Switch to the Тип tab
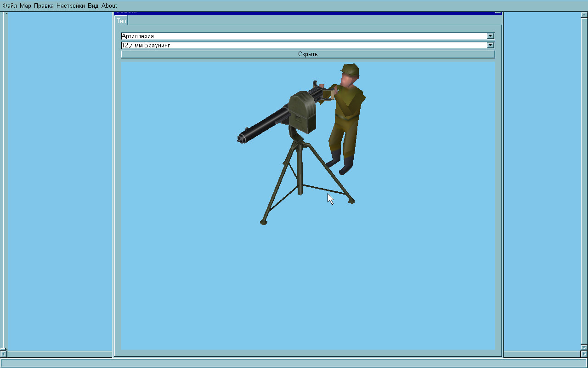 click(x=121, y=21)
